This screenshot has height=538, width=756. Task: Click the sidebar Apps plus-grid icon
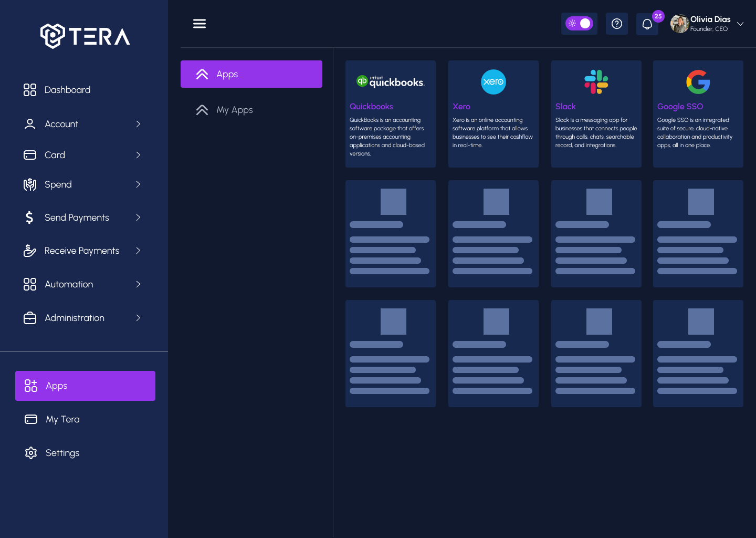[31, 386]
